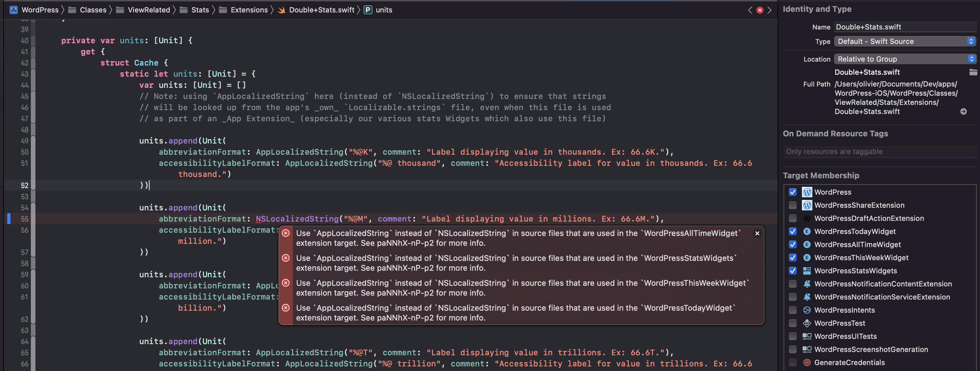The height and width of the screenshot is (371, 980).
Task: Click the GenerateCredentials target icon
Action: coord(806,362)
